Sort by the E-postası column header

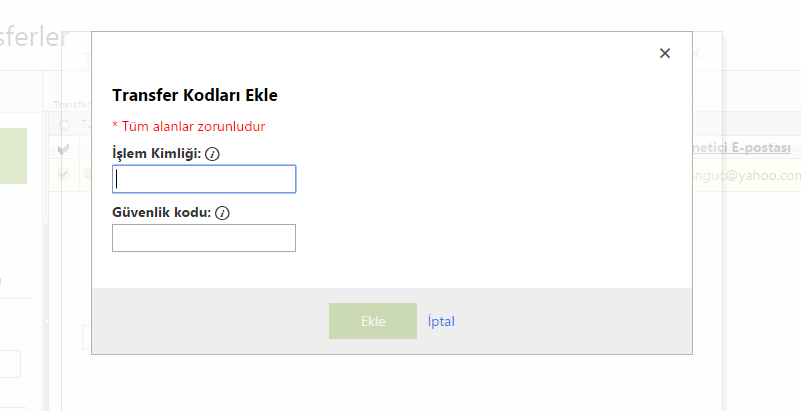point(746,148)
